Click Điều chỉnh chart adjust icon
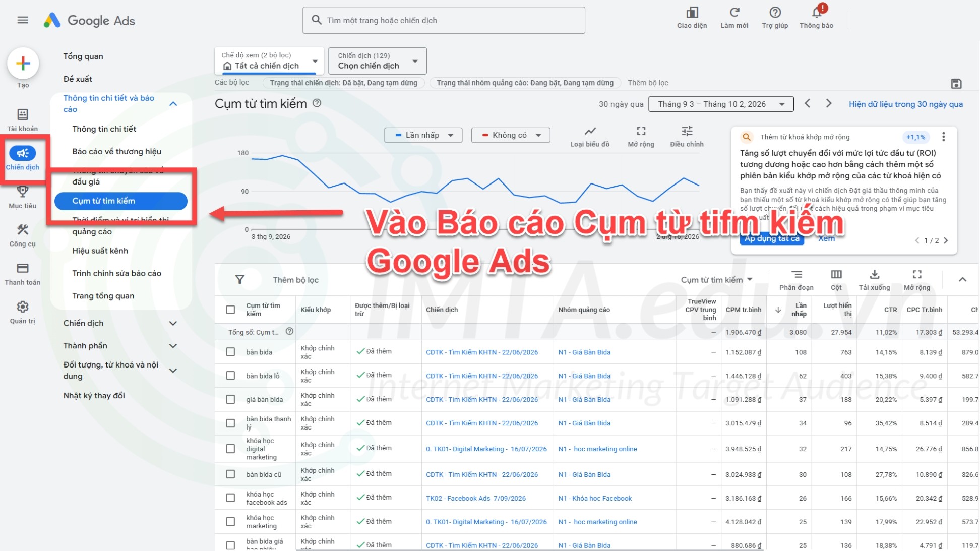 click(x=687, y=132)
